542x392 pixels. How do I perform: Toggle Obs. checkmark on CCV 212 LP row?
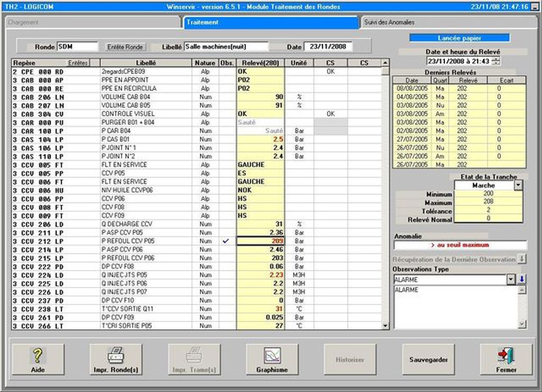pyautogui.click(x=226, y=241)
